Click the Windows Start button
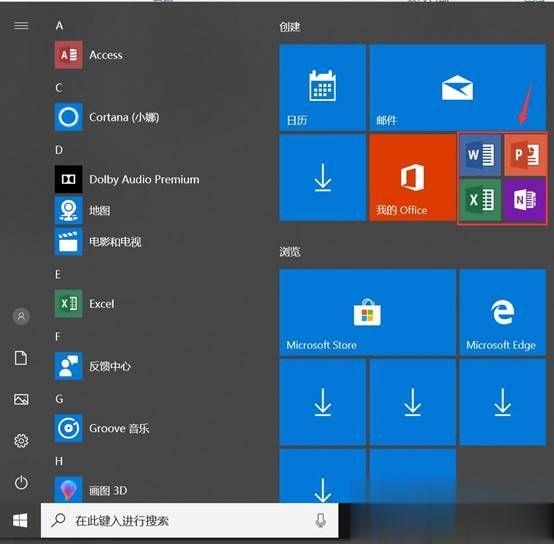Image resolution: width=554 pixels, height=544 pixels. point(20,520)
